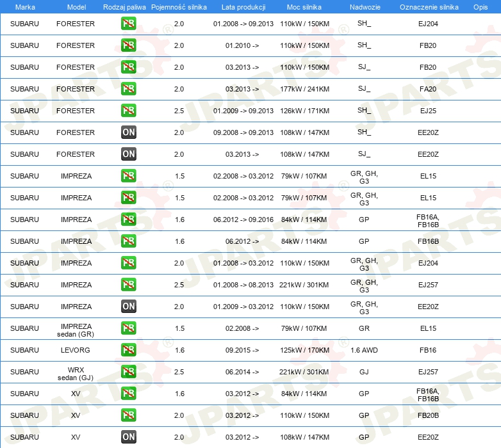Click body type GJ

tap(364, 372)
